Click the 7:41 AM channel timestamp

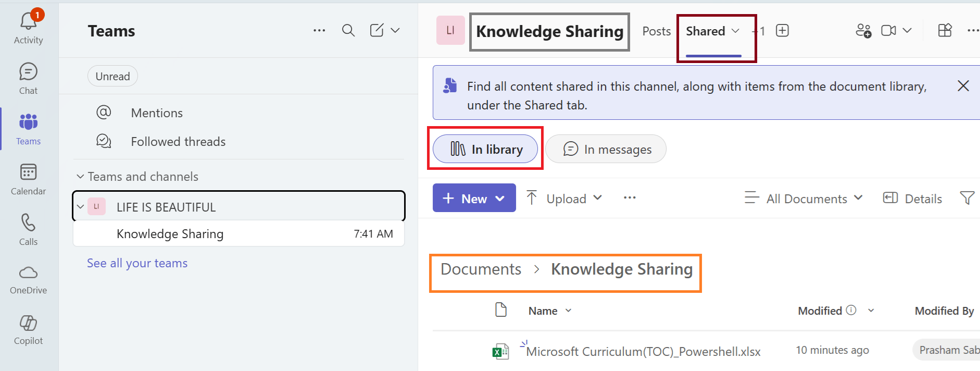(x=373, y=234)
